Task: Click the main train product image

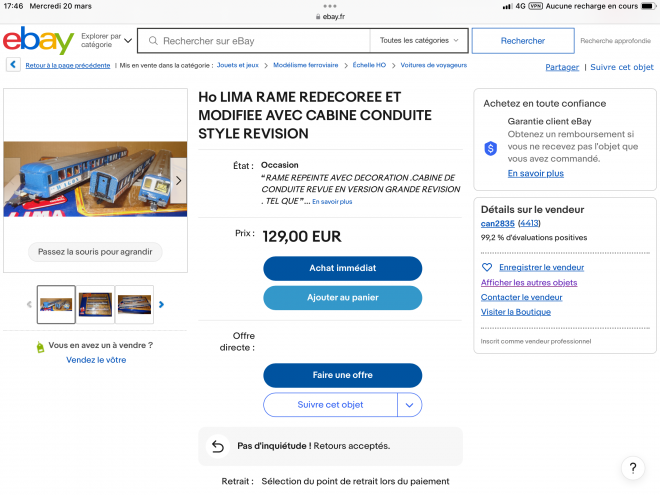Action: pyautogui.click(x=95, y=179)
